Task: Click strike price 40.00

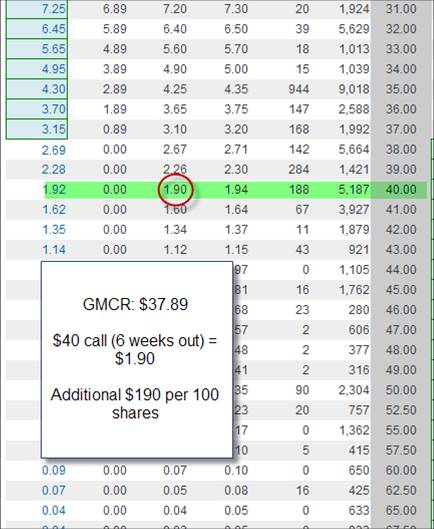Action: tap(401, 190)
